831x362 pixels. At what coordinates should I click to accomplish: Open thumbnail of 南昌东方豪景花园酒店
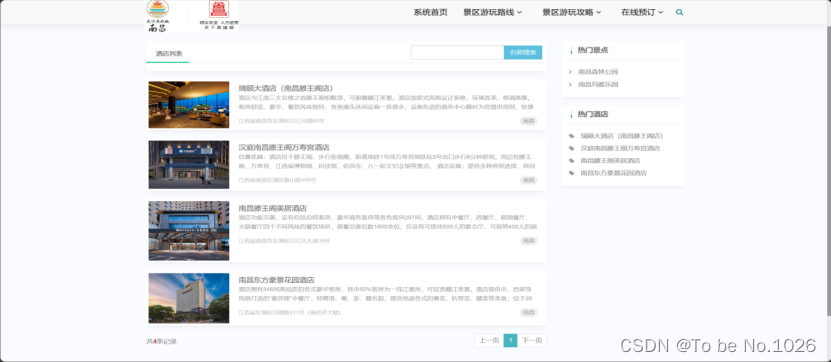[x=189, y=298]
